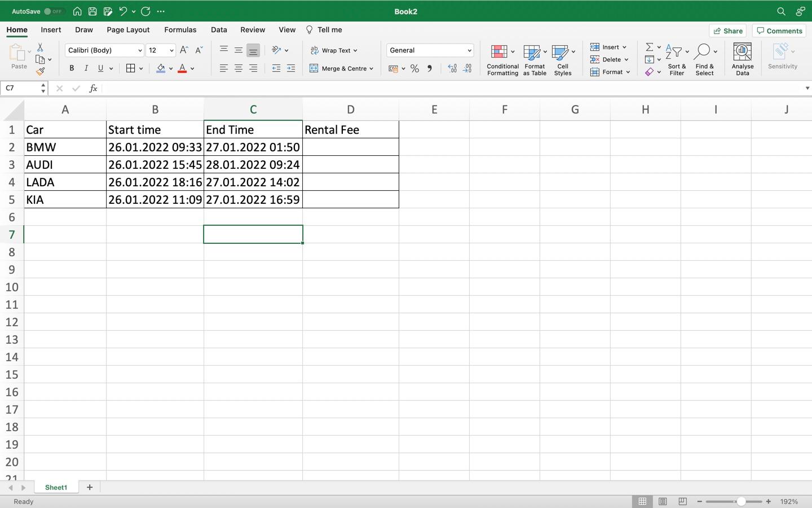This screenshot has width=812, height=508.
Task: Increase decimal places
Action: coord(452,68)
